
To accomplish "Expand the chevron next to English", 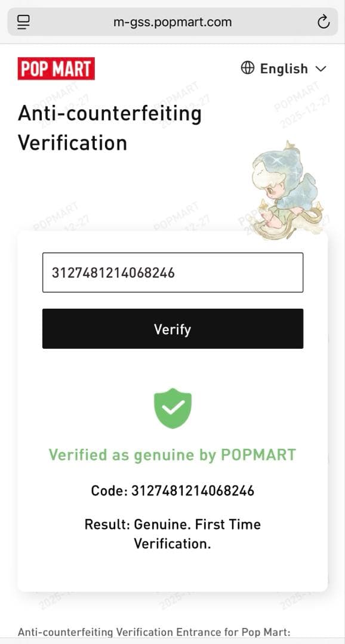I will [x=321, y=69].
